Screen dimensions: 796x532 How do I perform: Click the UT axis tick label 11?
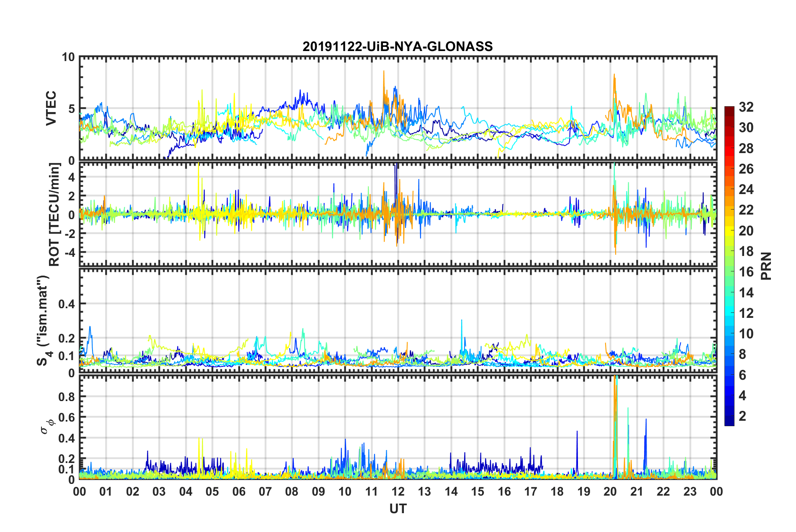pos(372,491)
